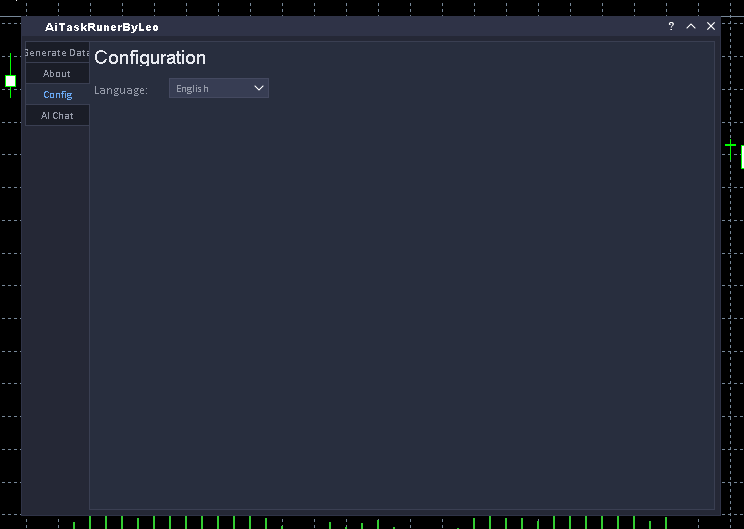Image resolution: width=744 pixels, height=529 pixels.
Task: Open the About tab
Action: [x=57, y=74]
